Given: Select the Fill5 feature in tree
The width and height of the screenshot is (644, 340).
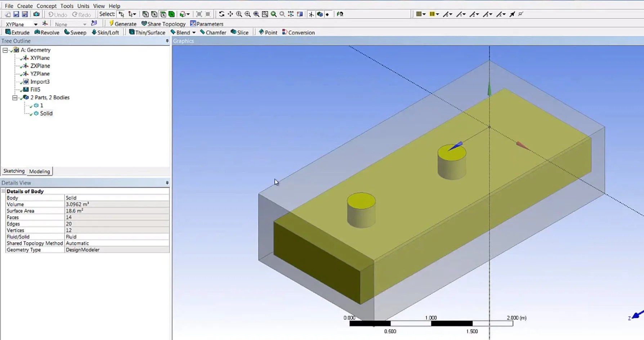Looking at the screenshot, I should click(35, 90).
